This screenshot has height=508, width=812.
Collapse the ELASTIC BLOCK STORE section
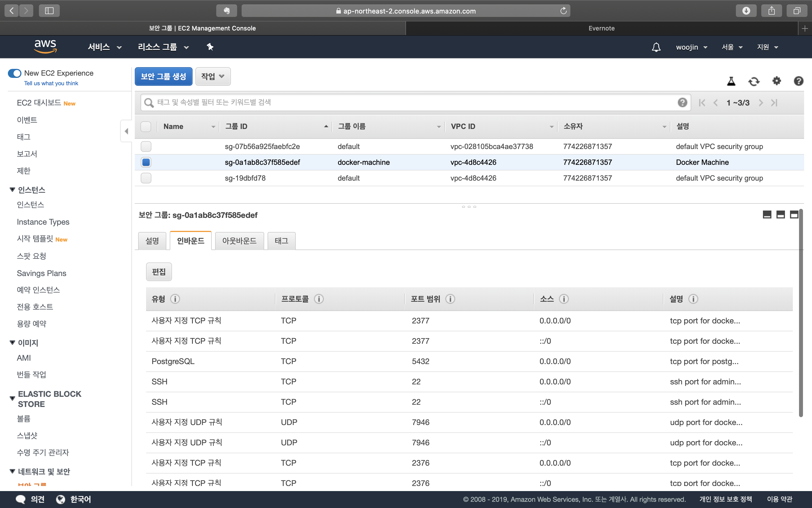(12, 399)
